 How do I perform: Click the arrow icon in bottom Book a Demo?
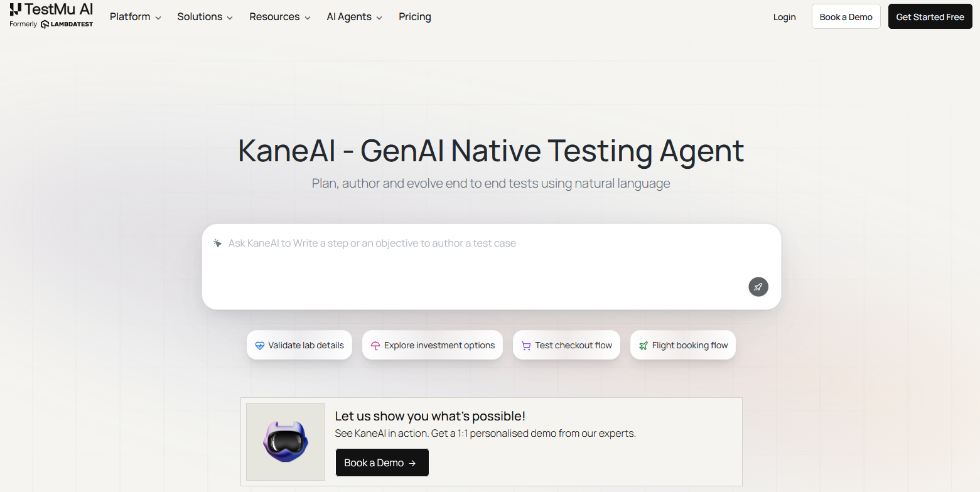pyautogui.click(x=412, y=463)
